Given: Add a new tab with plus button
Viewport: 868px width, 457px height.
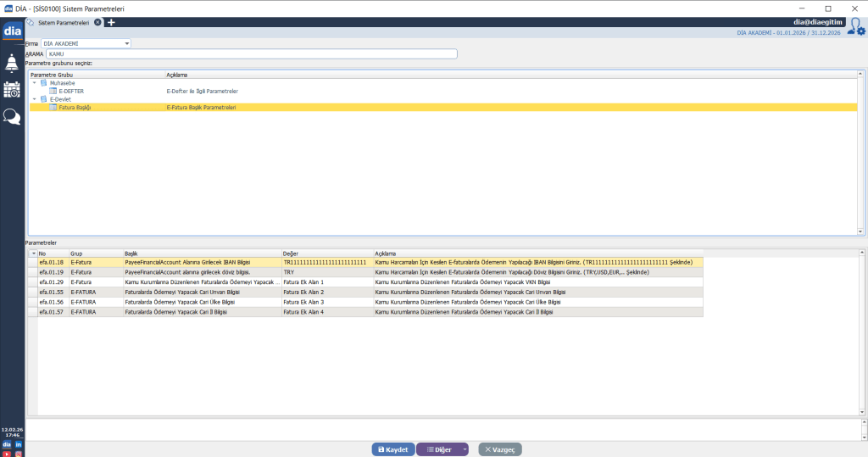Looking at the screenshot, I should (x=111, y=22).
